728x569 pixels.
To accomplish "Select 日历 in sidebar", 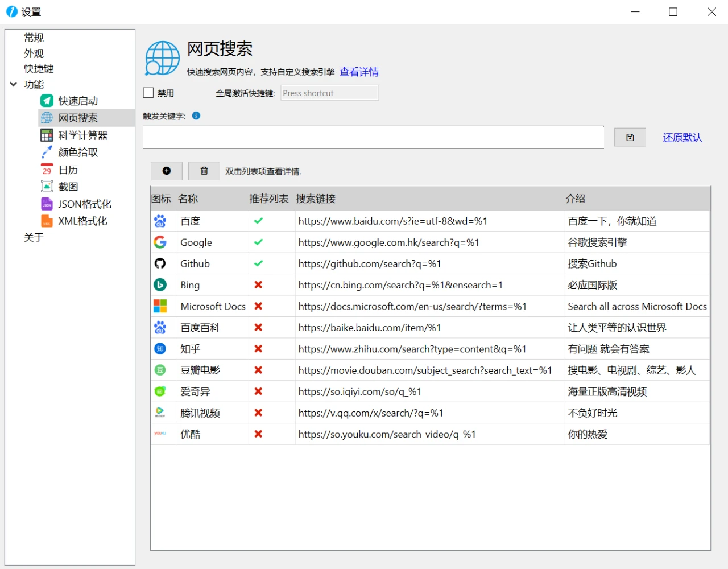I will coord(68,170).
